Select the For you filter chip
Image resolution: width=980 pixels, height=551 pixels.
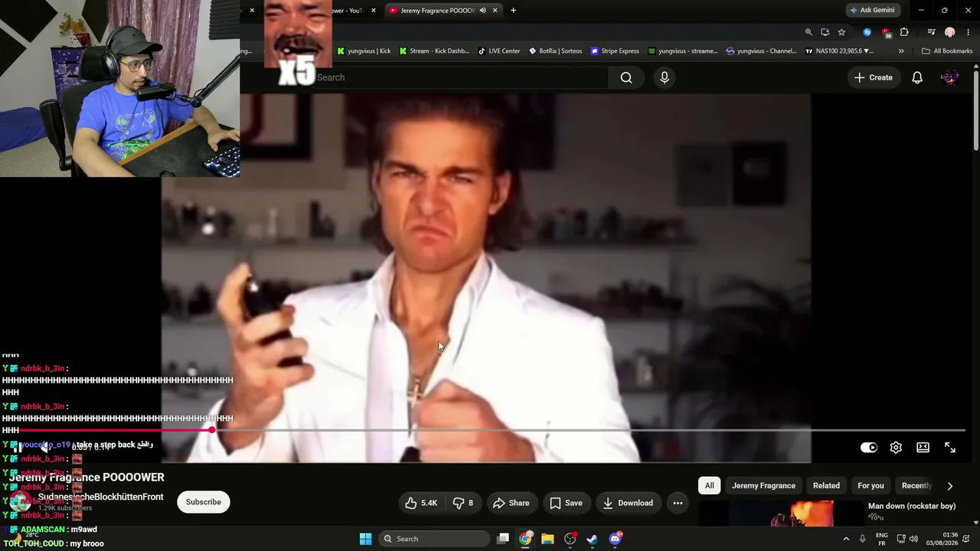coord(871,486)
